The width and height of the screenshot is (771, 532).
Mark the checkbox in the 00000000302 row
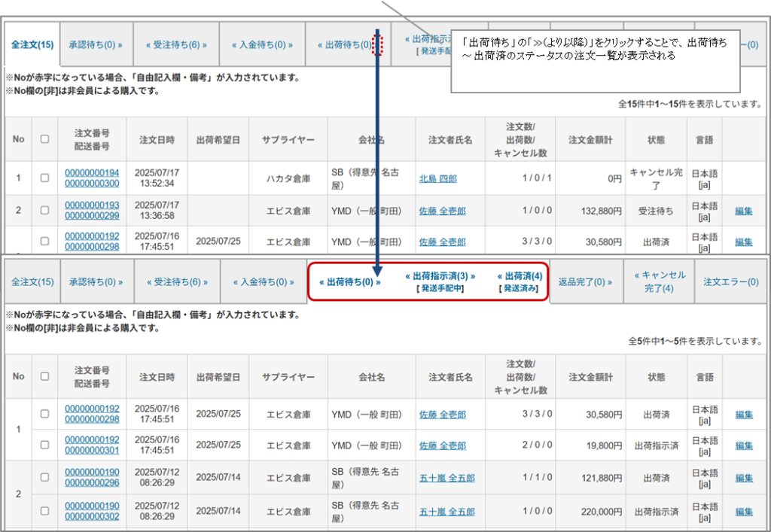pyautogui.click(x=44, y=511)
